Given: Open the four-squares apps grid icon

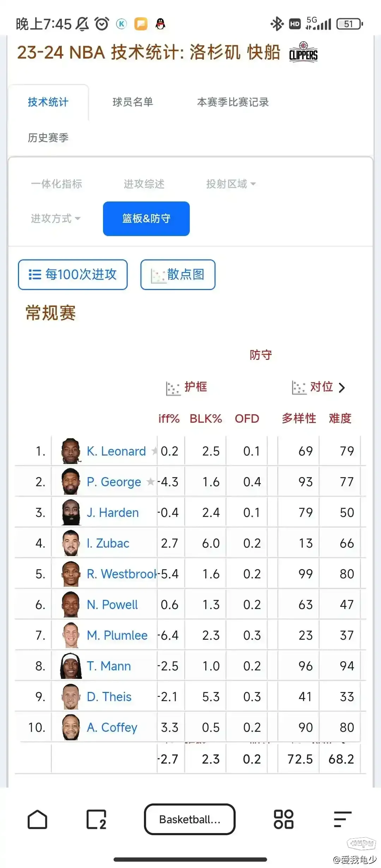Looking at the screenshot, I should 284,819.
